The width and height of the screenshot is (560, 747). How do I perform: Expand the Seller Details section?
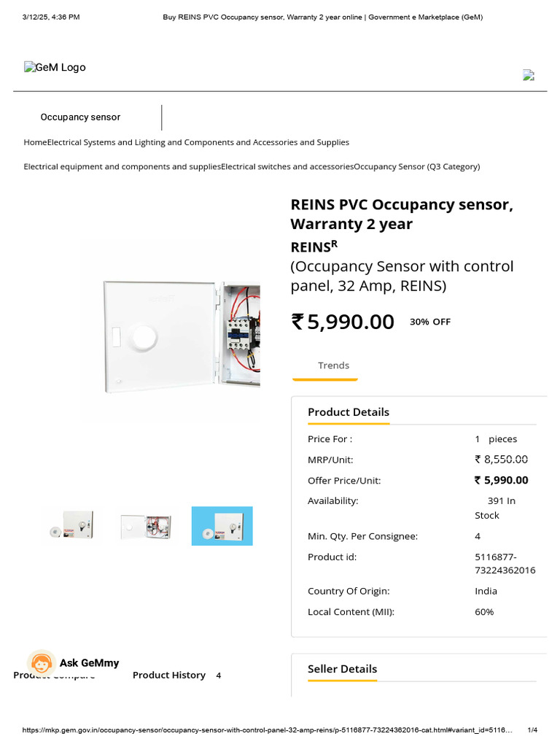342,669
